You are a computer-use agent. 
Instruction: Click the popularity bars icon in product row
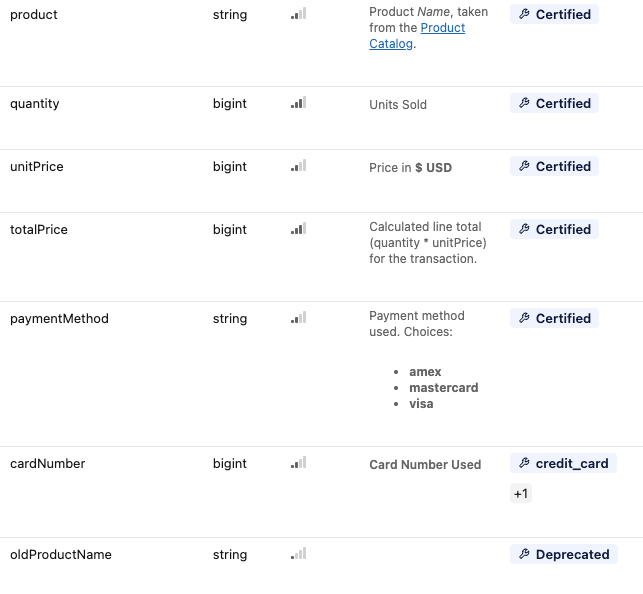[299, 14]
